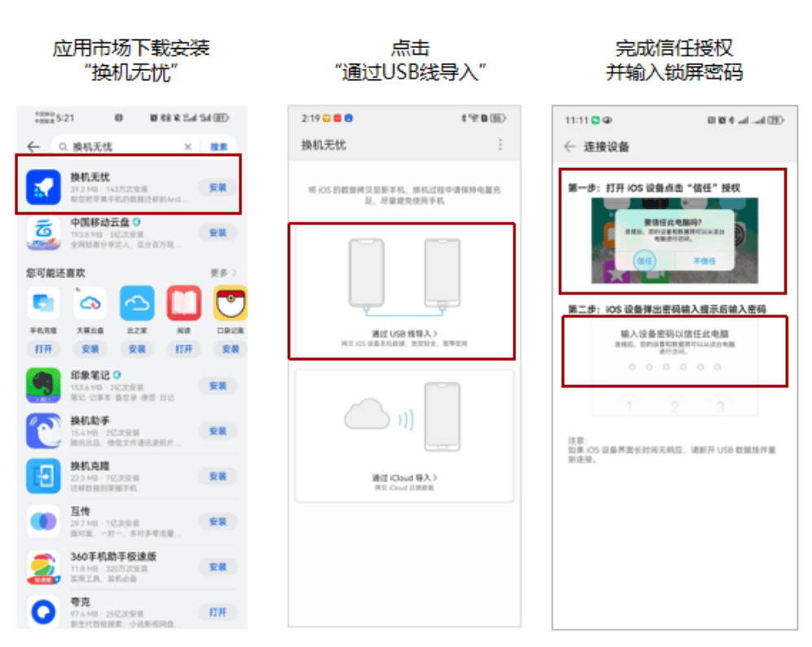Screen dimensions: 812x647
Task: Open the 换机克隆 app icon
Action: pyautogui.click(x=43, y=476)
